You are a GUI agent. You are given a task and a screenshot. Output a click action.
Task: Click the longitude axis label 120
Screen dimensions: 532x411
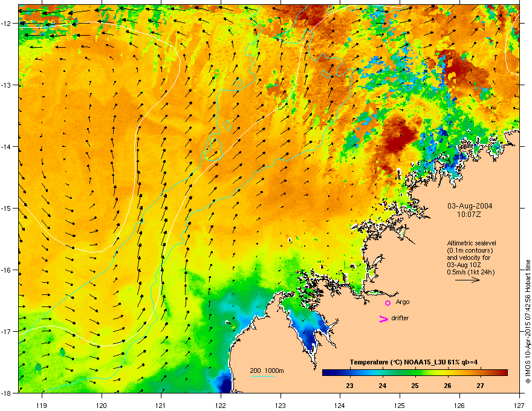pos(102,405)
